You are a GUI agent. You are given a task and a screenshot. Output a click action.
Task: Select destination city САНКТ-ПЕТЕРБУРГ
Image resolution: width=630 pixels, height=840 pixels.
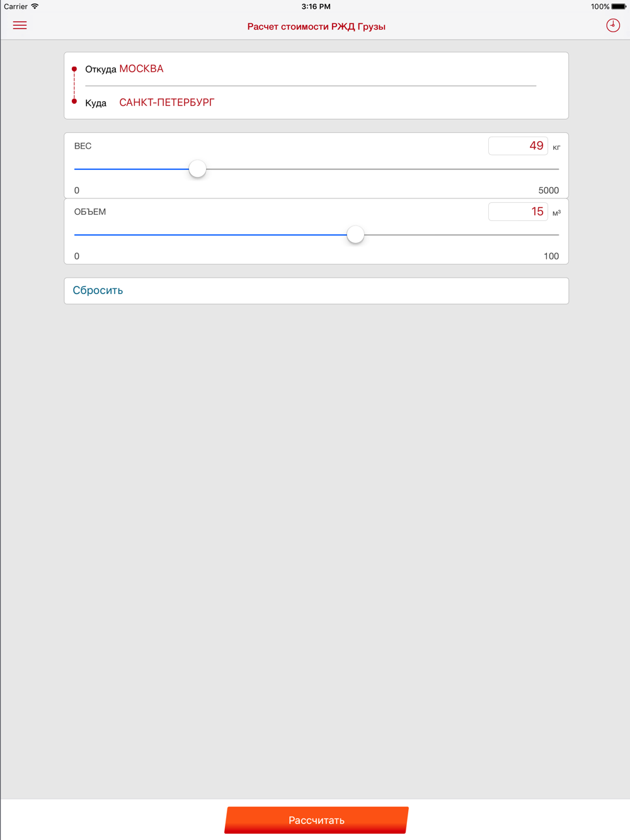[166, 102]
